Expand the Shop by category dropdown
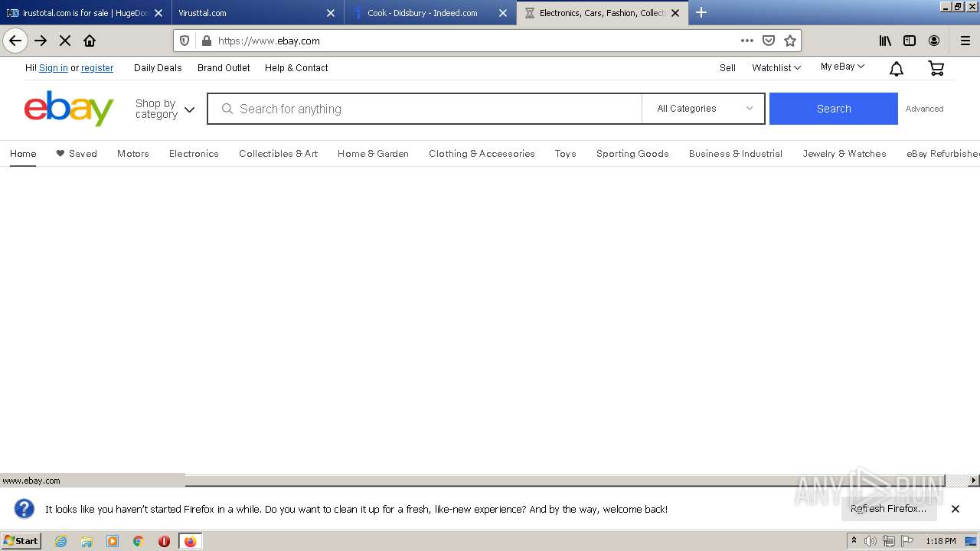 pos(165,109)
